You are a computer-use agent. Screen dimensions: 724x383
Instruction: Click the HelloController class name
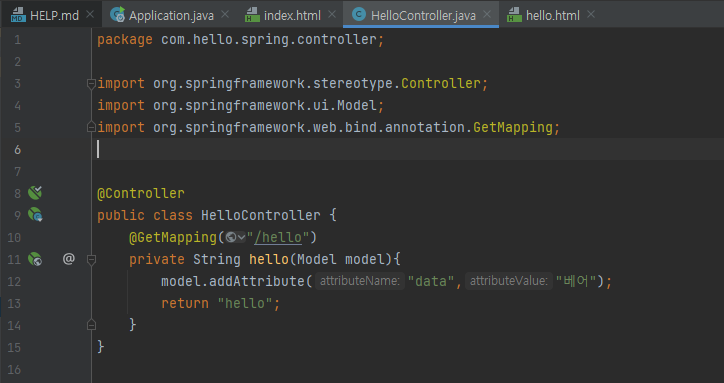click(x=260, y=215)
